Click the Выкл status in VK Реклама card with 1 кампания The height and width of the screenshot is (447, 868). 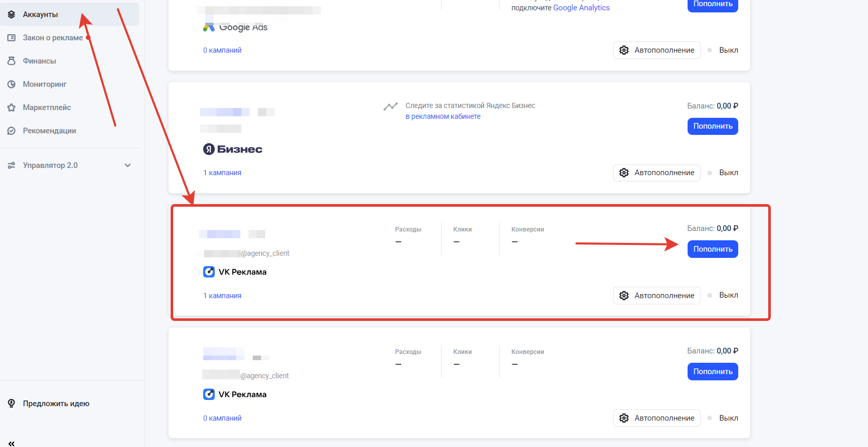click(x=728, y=295)
